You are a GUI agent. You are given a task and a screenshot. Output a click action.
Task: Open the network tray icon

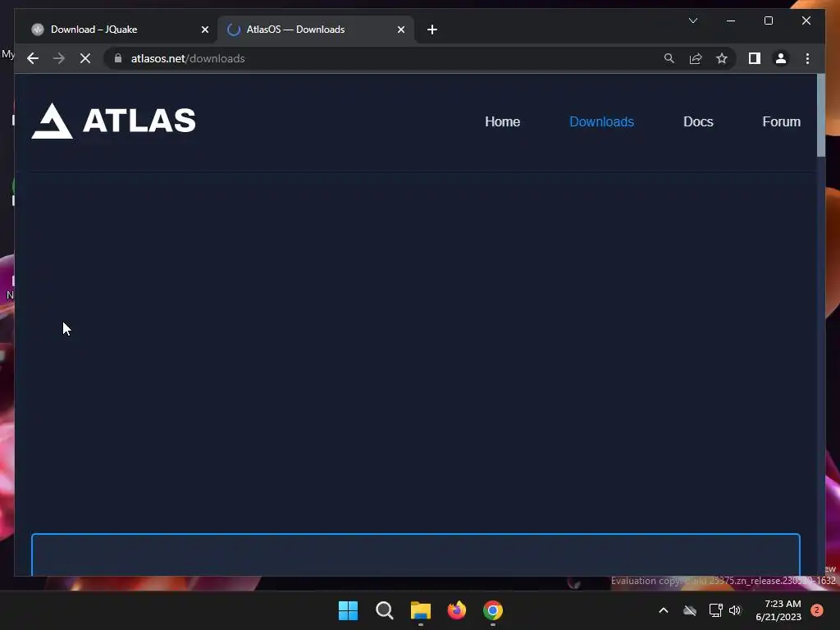(x=715, y=610)
